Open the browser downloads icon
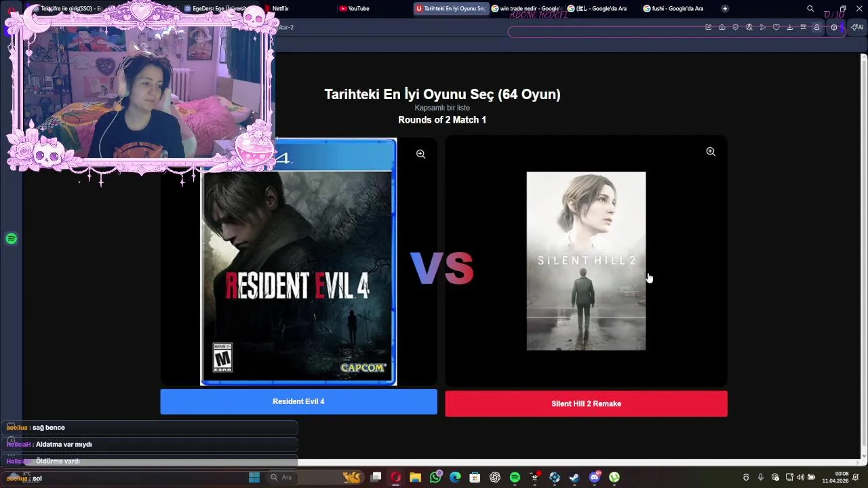The image size is (868, 488). click(x=790, y=27)
